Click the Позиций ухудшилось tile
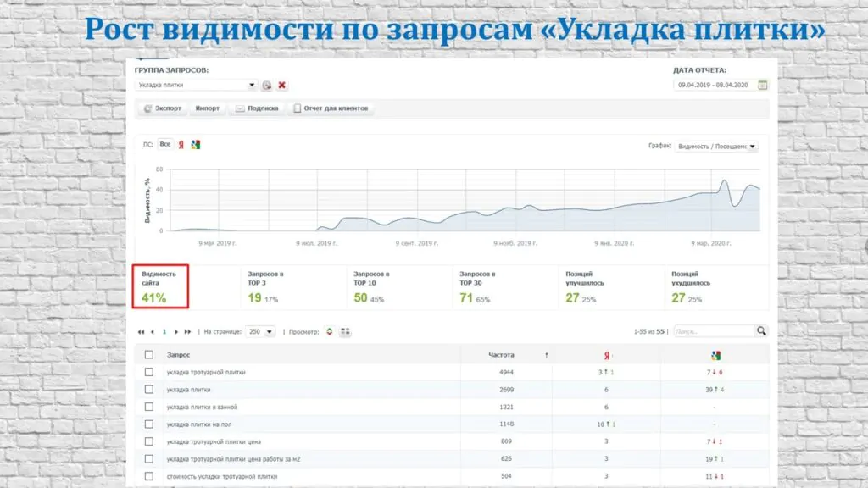 coord(717,287)
